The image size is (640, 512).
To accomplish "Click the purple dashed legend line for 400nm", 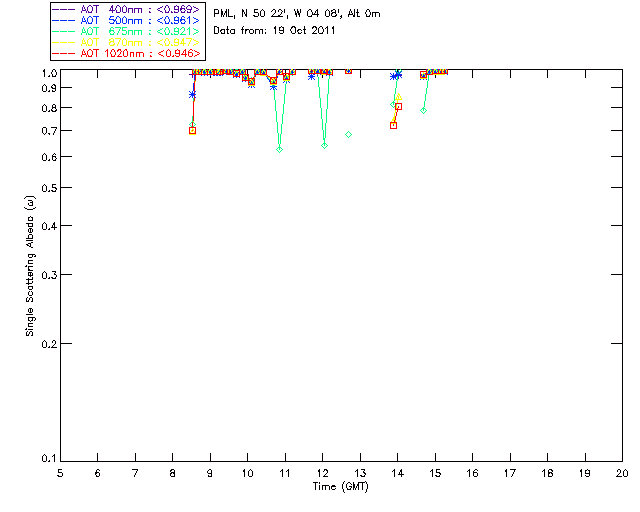I will [64, 9].
